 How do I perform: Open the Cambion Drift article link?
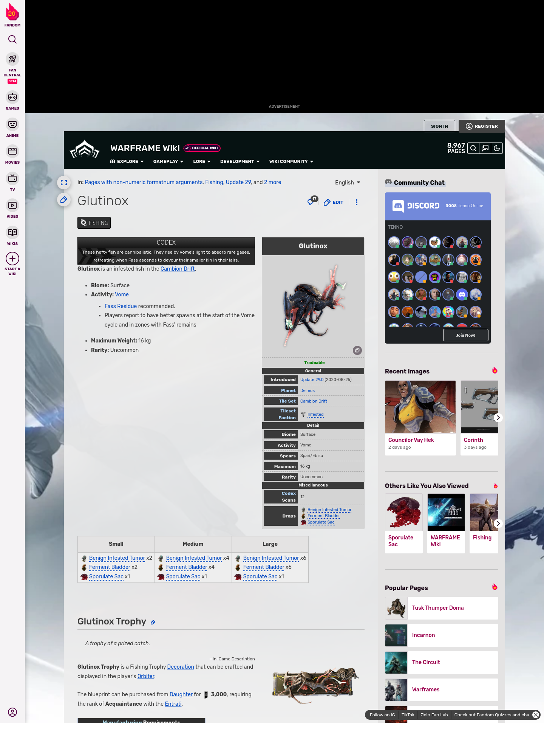(x=178, y=269)
